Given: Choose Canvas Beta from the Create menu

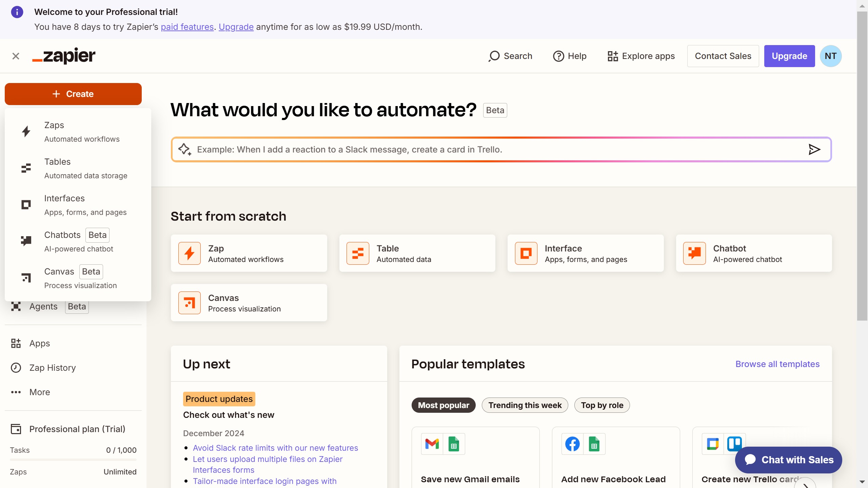Looking at the screenshot, I should pos(78,278).
